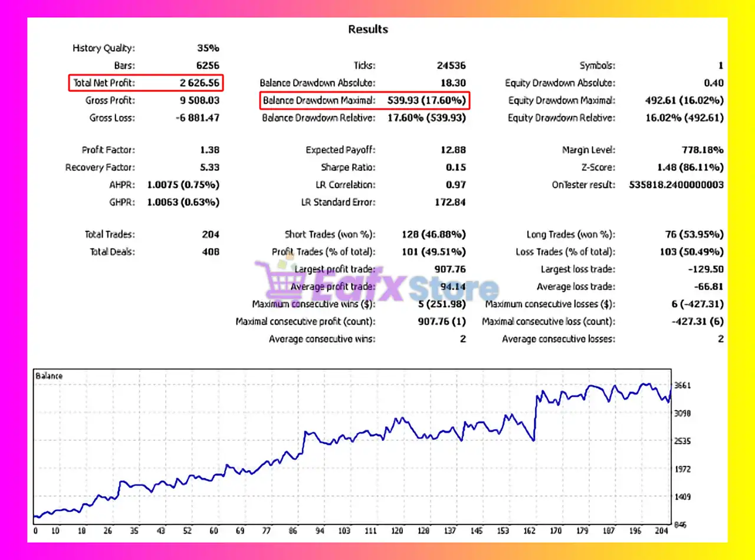Screen dimensions: 755x560
Task: Click the Total Trades value 204
Action: [211, 235]
